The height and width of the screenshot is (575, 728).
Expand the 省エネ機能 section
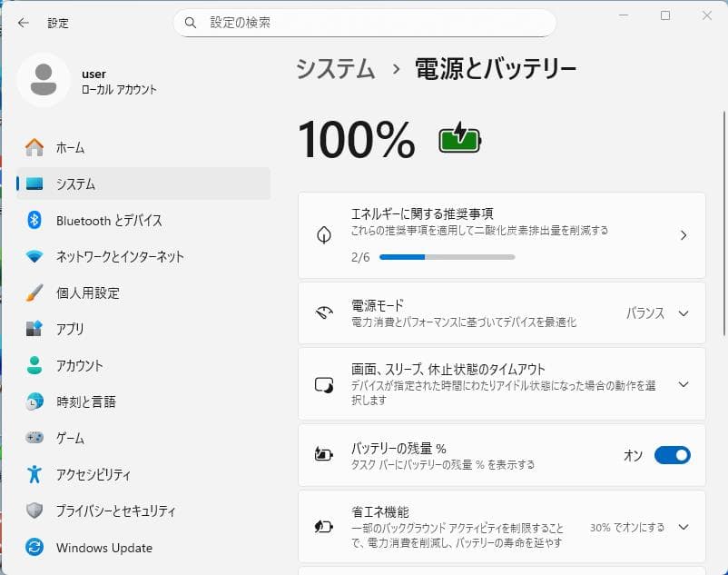684,527
